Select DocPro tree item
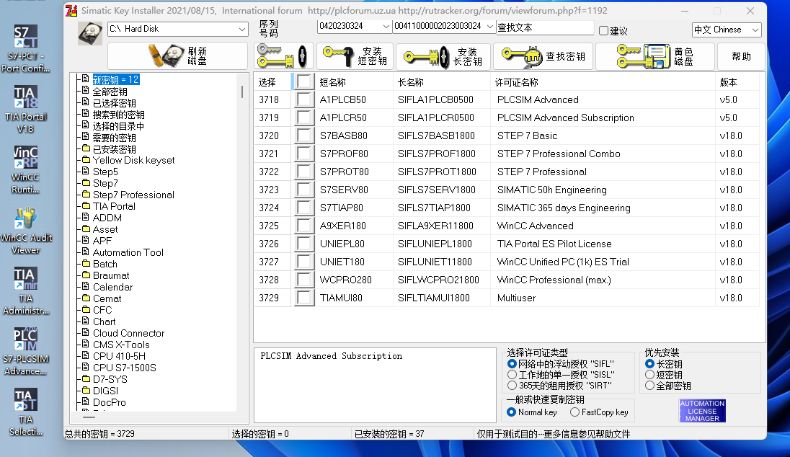 click(x=109, y=402)
